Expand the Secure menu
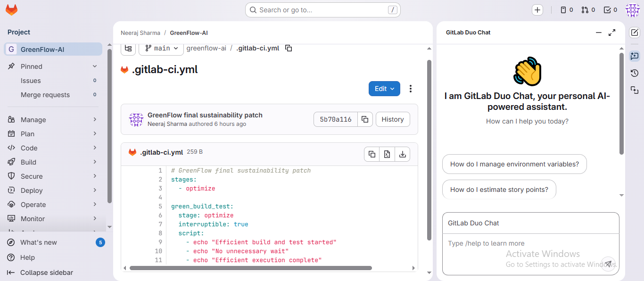Viewport: 644px width, 281px height. pos(53,176)
